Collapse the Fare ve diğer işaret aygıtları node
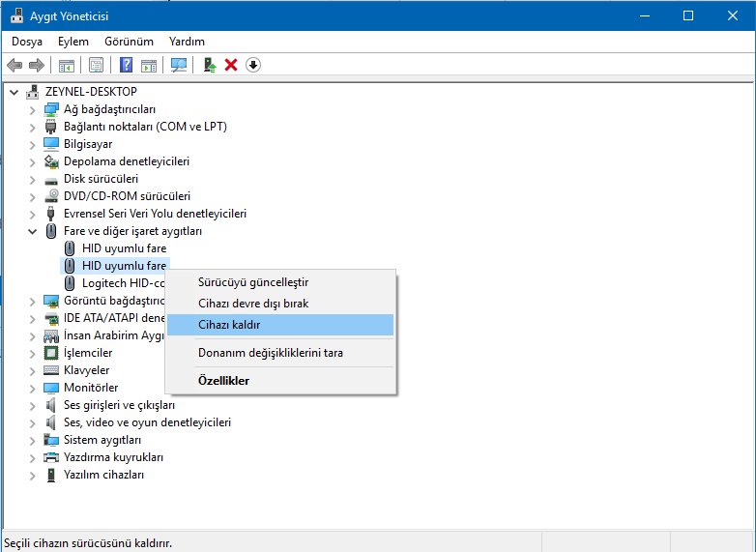 coord(32,231)
